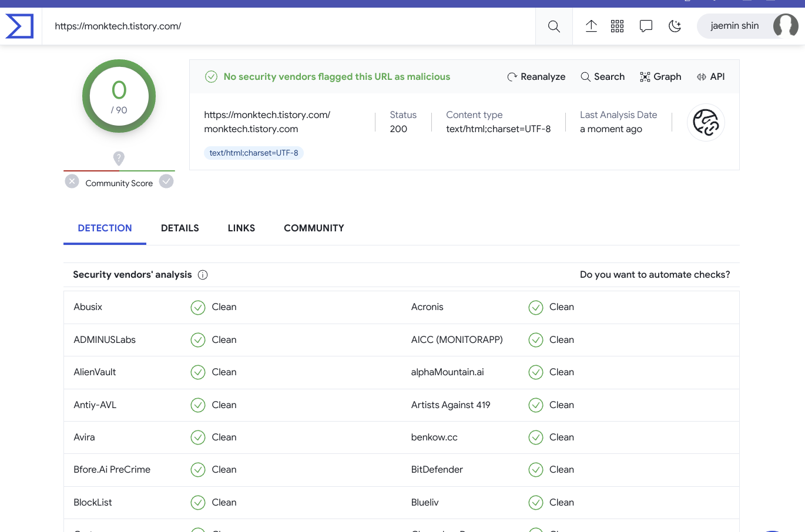805x532 pixels.
Task: Click the Search button in the summary header
Action: tap(602, 77)
